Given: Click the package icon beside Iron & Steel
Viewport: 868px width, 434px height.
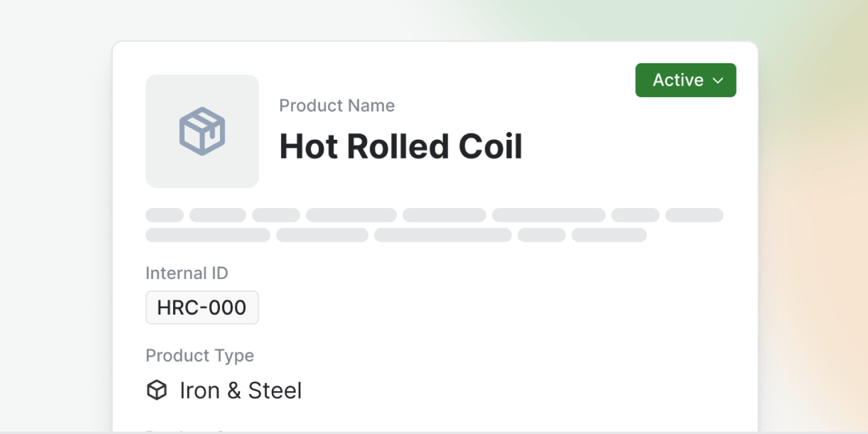Looking at the screenshot, I should click(x=156, y=390).
